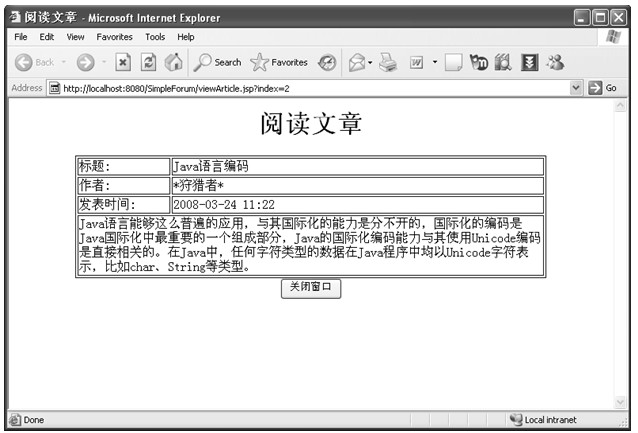Click the 关闭窗口 button
Viewport: 638px width, 433px height.
(311, 288)
